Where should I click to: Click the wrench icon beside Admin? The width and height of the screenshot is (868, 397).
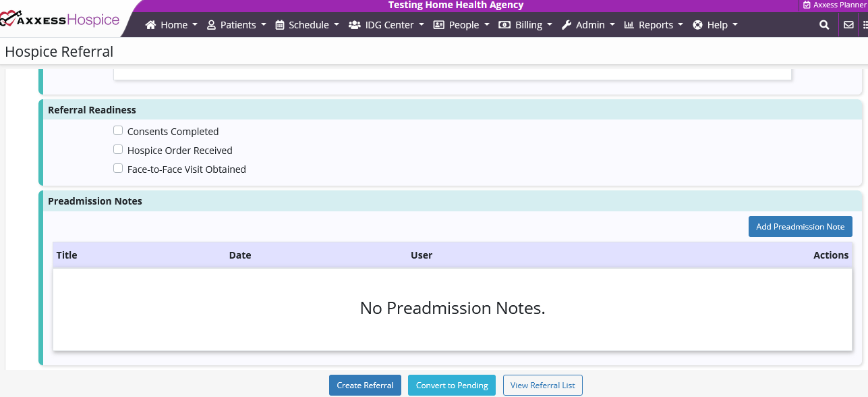pyautogui.click(x=567, y=25)
